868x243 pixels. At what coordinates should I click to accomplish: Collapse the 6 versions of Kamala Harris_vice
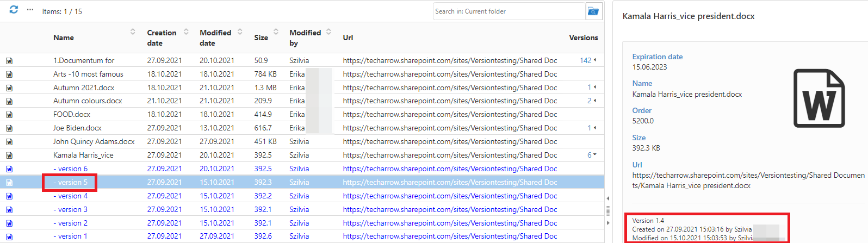(592, 155)
